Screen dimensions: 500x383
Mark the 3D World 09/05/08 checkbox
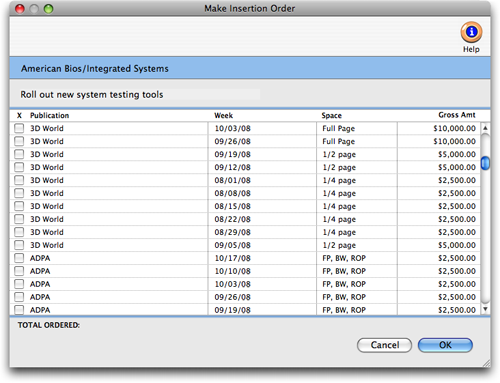19,245
